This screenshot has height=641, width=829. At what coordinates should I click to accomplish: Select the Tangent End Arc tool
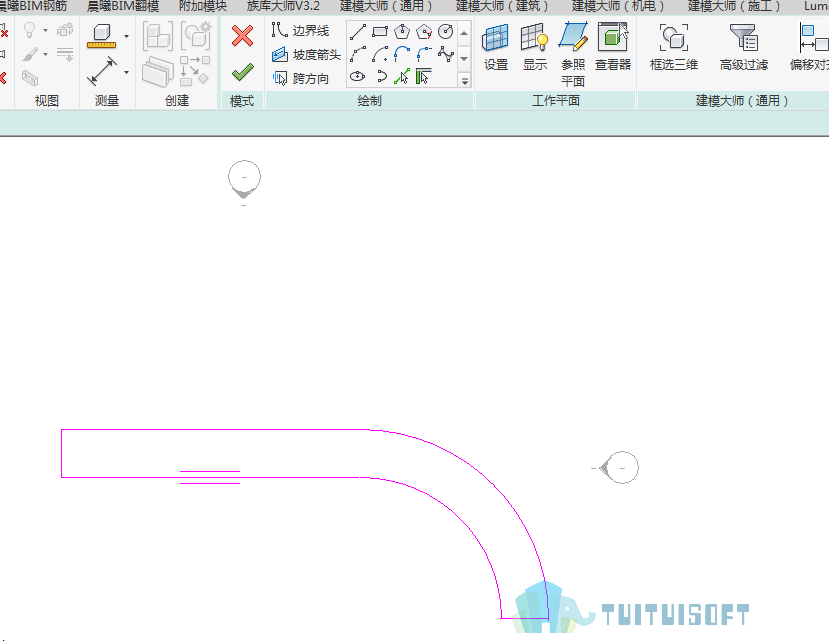click(402, 54)
